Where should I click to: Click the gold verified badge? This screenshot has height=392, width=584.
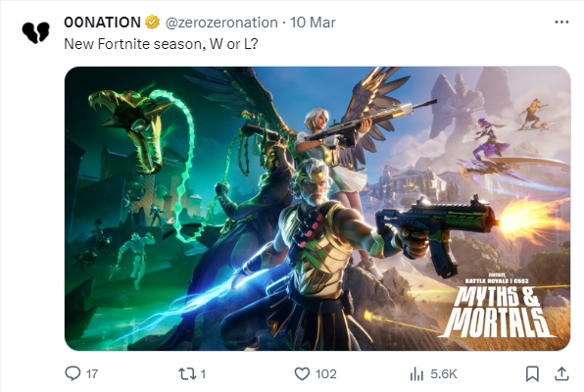point(152,23)
